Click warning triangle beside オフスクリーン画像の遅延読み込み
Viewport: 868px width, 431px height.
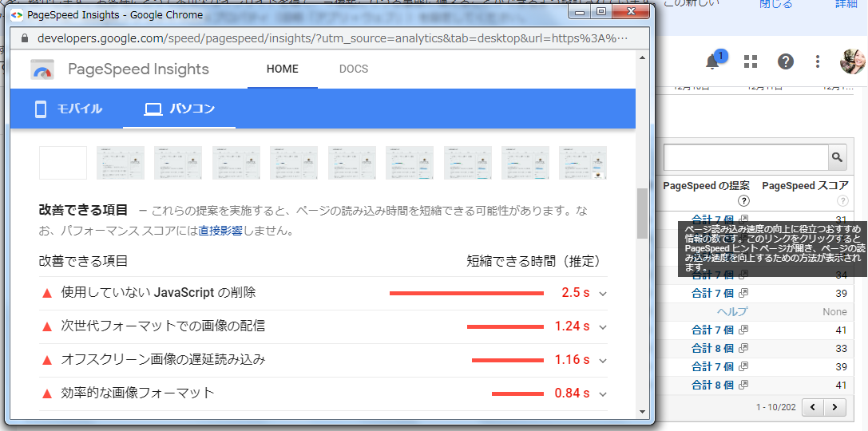(x=47, y=360)
